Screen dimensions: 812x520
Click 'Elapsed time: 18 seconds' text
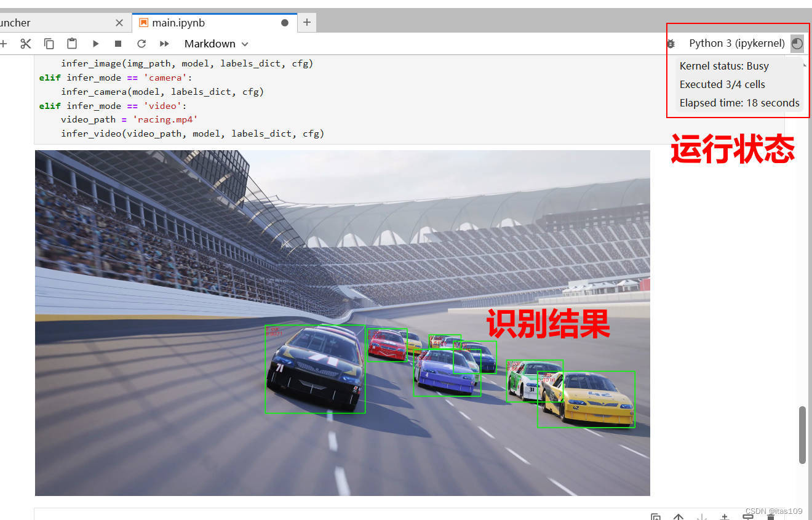[x=739, y=103]
